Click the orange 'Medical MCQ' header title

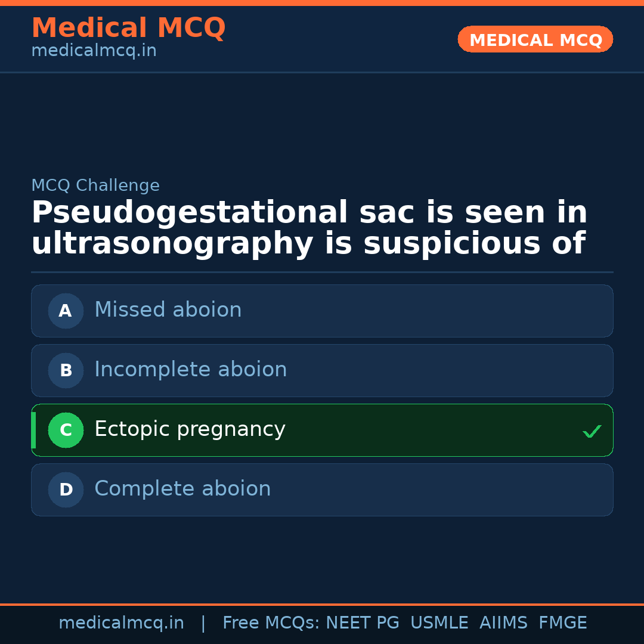point(128,28)
